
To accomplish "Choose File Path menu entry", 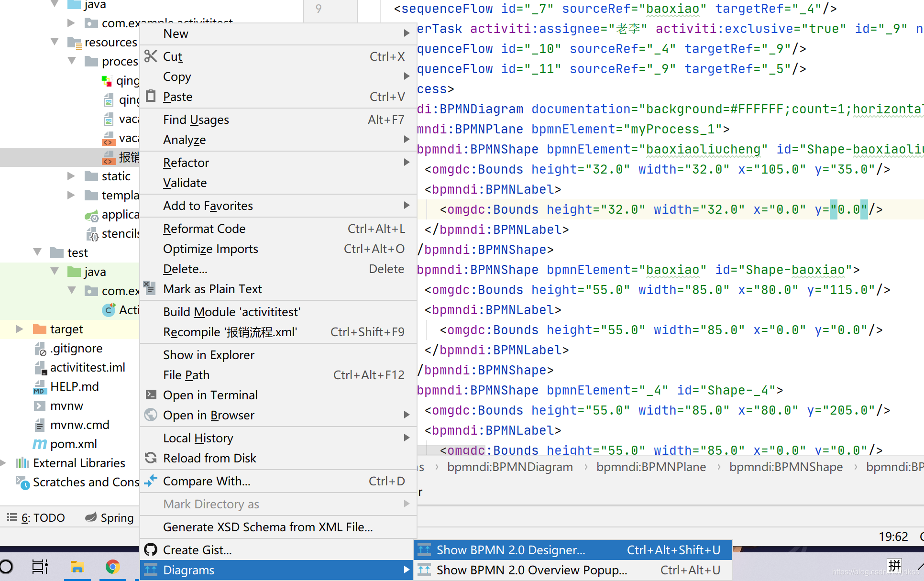I will pyautogui.click(x=278, y=375).
